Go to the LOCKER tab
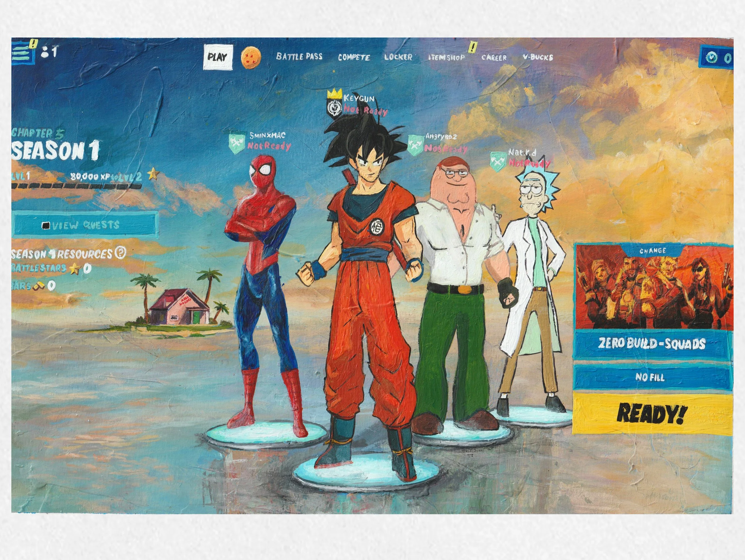 click(x=398, y=57)
